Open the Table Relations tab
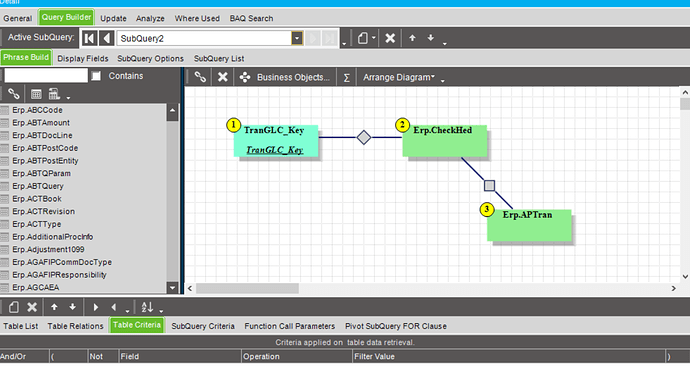Image resolution: width=690 pixels, height=388 pixels. pyautogui.click(x=75, y=326)
